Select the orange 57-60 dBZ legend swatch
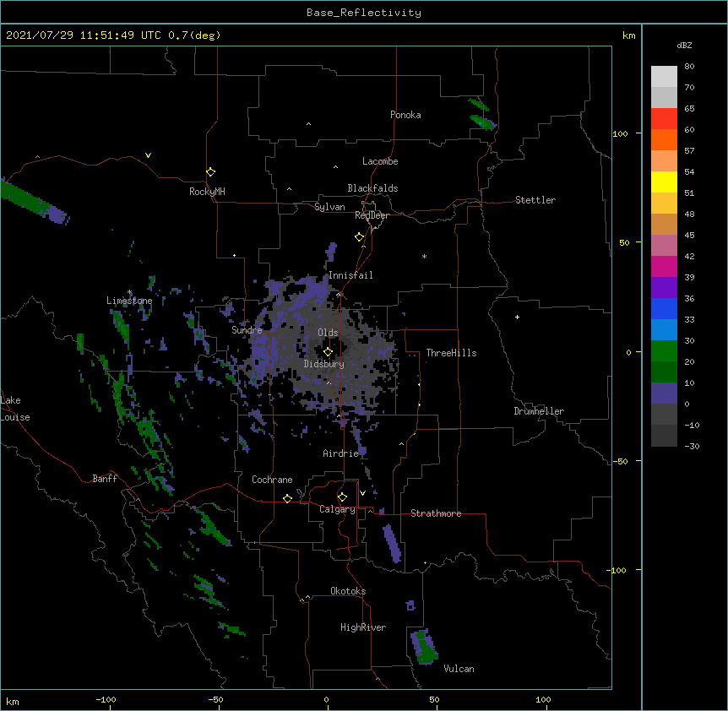The height and width of the screenshot is (711, 728). [664, 139]
